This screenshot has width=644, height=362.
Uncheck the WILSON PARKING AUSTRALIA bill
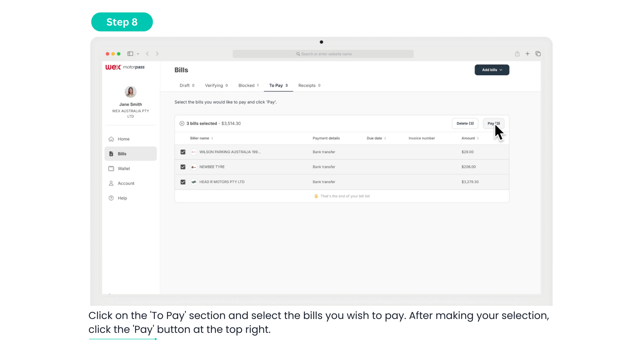(x=183, y=152)
